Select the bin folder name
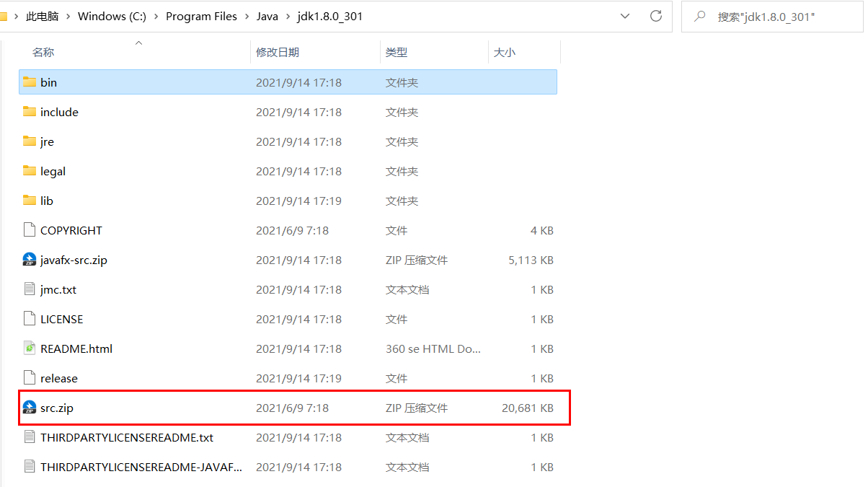The height and width of the screenshot is (487, 868). point(48,82)
